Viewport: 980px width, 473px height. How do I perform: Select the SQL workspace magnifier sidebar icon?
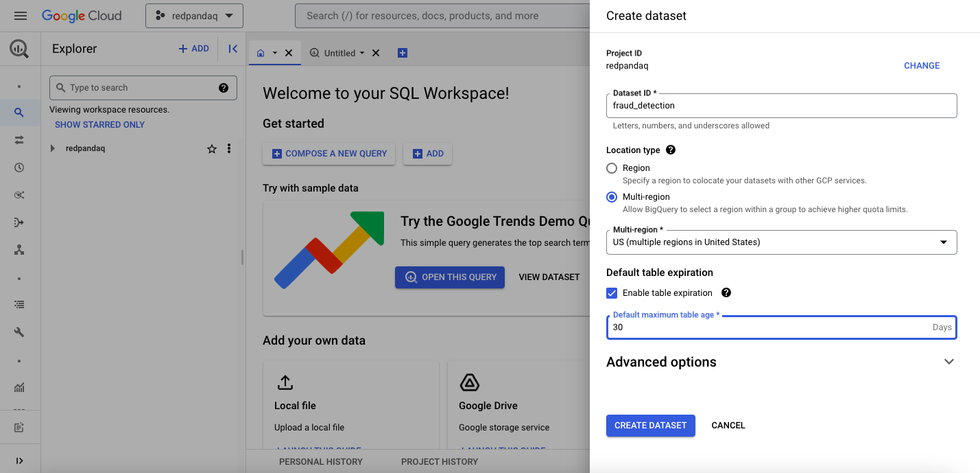tap(19, 113)
